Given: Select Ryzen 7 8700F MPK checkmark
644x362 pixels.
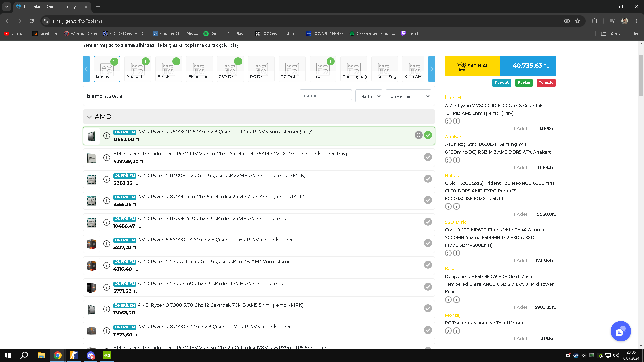Looking at the screenshot, I should pos(428,200).
